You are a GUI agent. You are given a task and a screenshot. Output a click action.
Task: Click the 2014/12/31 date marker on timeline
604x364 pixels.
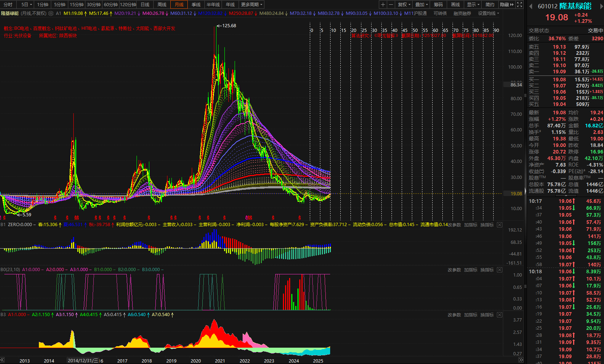point(83,360)
